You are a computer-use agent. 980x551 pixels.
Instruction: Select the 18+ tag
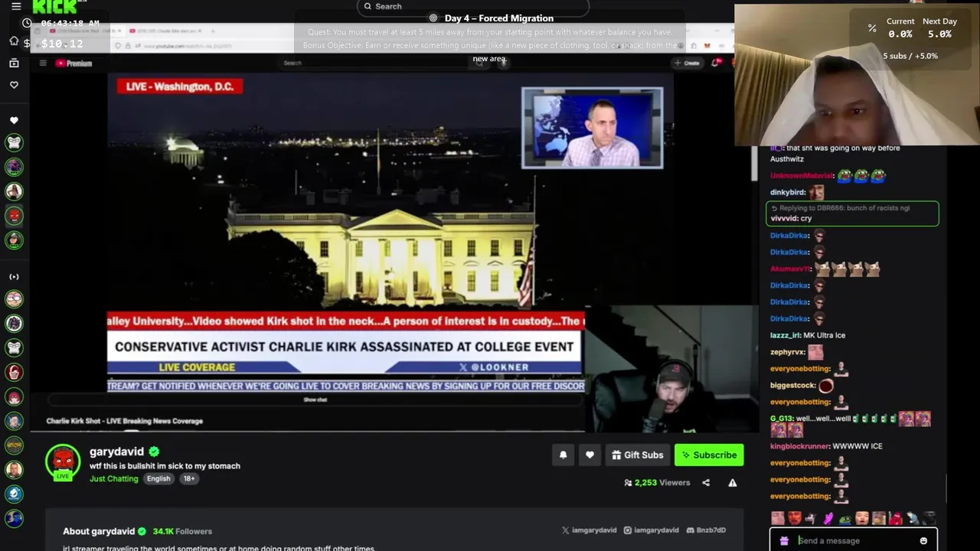[x=189, y=478]
